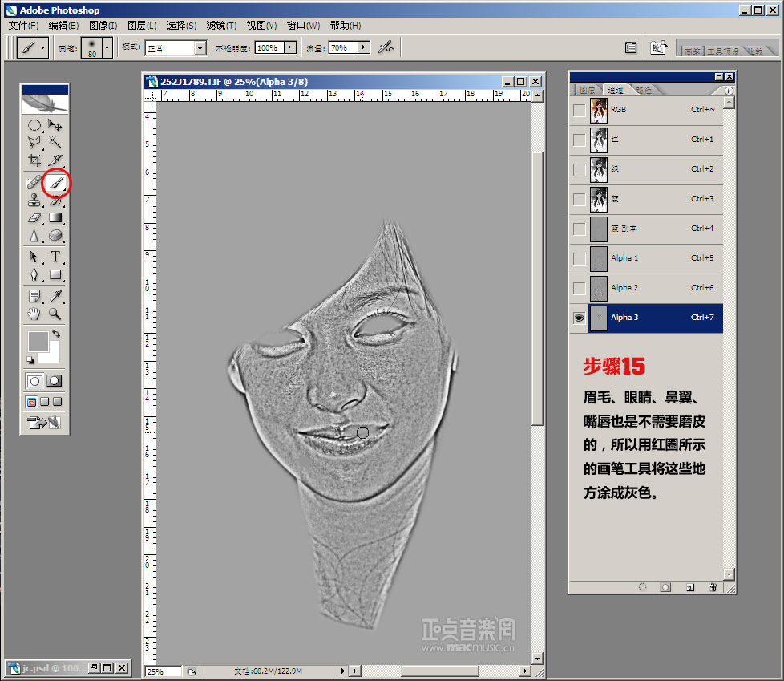Choose the Hand tool
784x681 pixels.
click(x=34, y=314)
